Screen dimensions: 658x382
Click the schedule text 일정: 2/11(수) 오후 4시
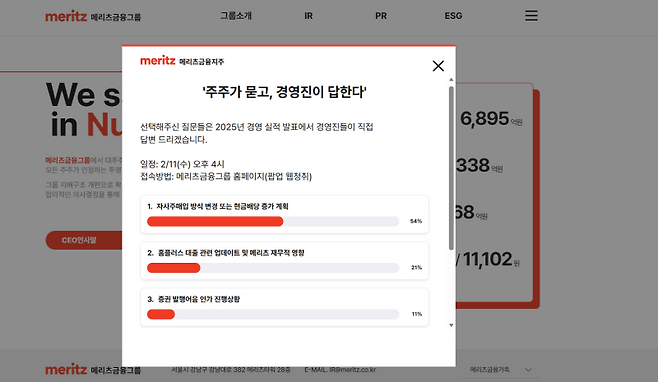point(182,164)
